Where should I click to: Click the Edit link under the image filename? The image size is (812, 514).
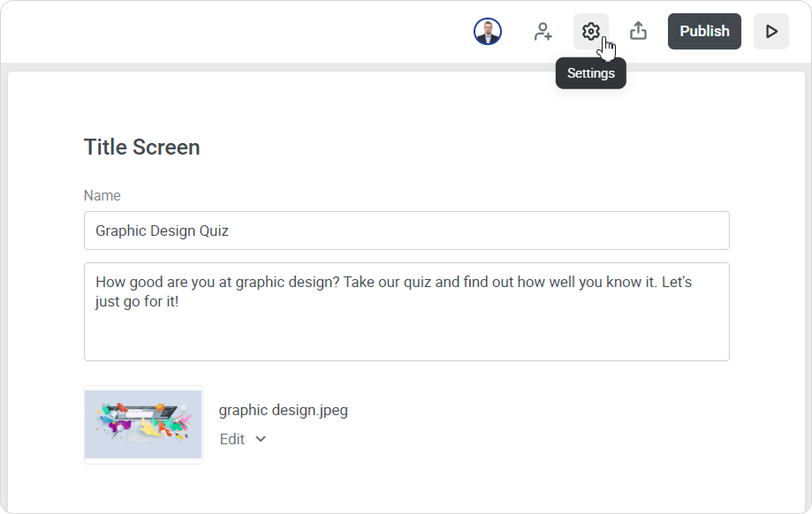[x=232, y=439]
